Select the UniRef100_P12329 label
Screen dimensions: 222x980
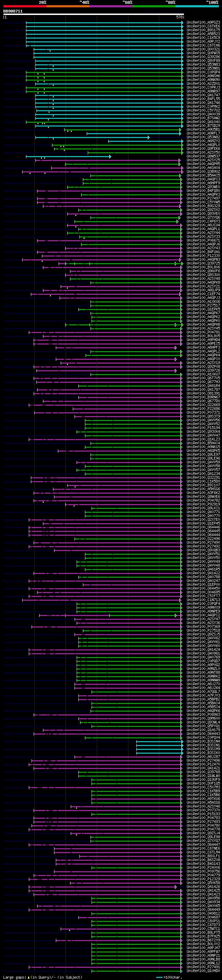click(x=203, y=879)
